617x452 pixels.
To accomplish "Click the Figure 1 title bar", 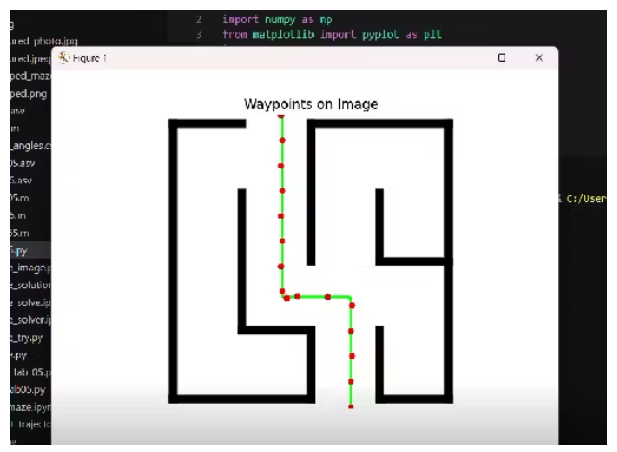I will tap(300, 59).
